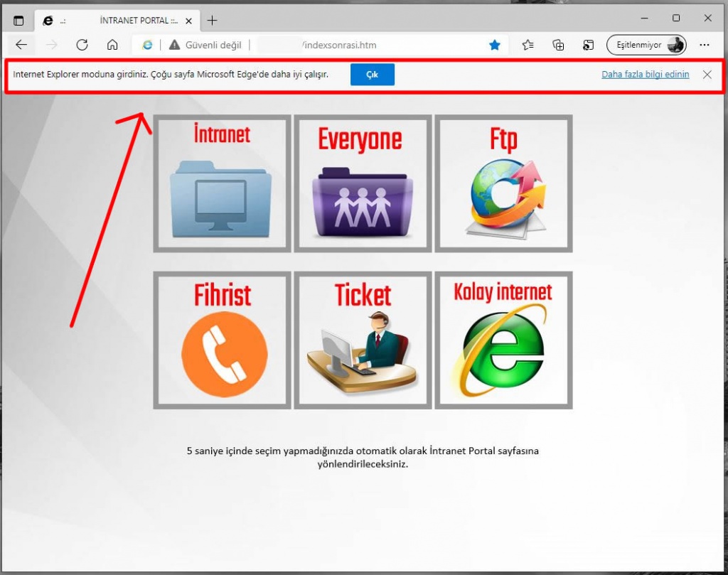Viewport: 728px width, 575px height.
Task: Reload the page with refresh icon
Action: point(82,45)
